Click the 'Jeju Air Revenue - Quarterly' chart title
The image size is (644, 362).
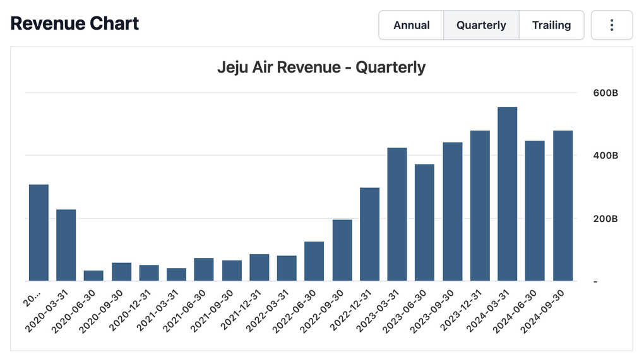pyautogui.click(x=321, y=67)
